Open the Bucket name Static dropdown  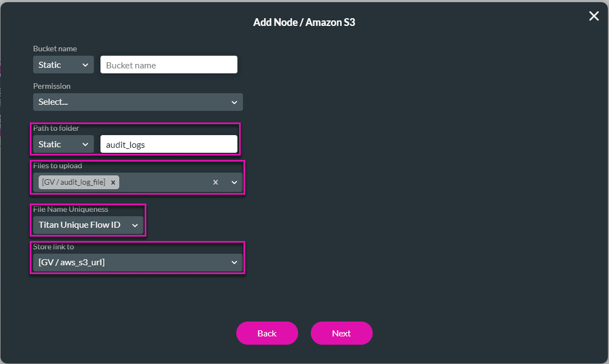coord(63,65)
